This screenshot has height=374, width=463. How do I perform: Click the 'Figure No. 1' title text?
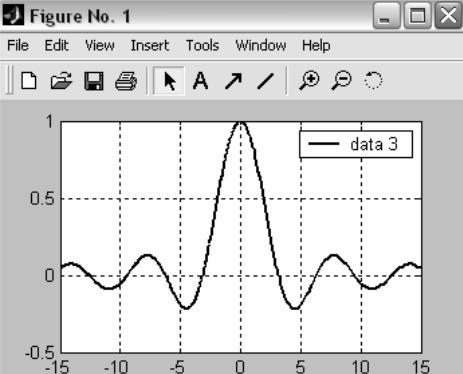[80, 16]
